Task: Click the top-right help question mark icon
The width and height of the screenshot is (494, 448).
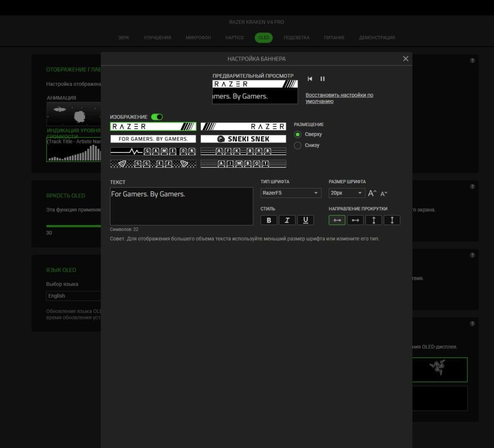Action: coord(472,61)
